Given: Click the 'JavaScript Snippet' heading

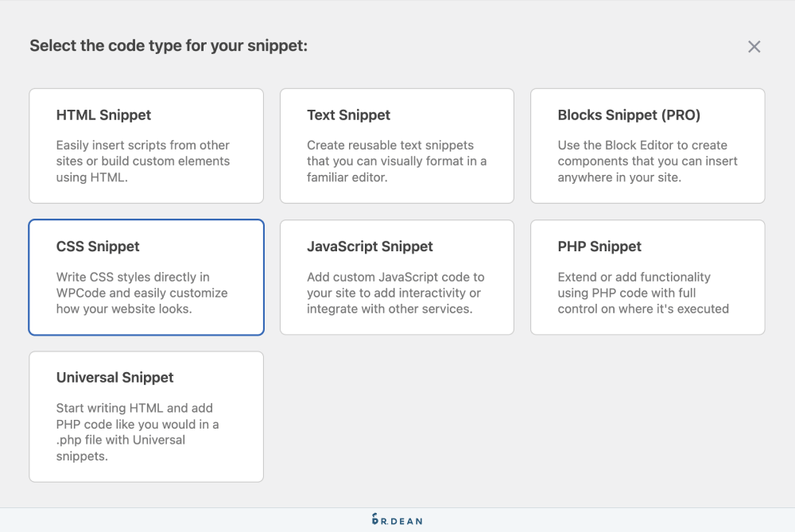Looking at the screenshot, I should (x=370, y=247).
